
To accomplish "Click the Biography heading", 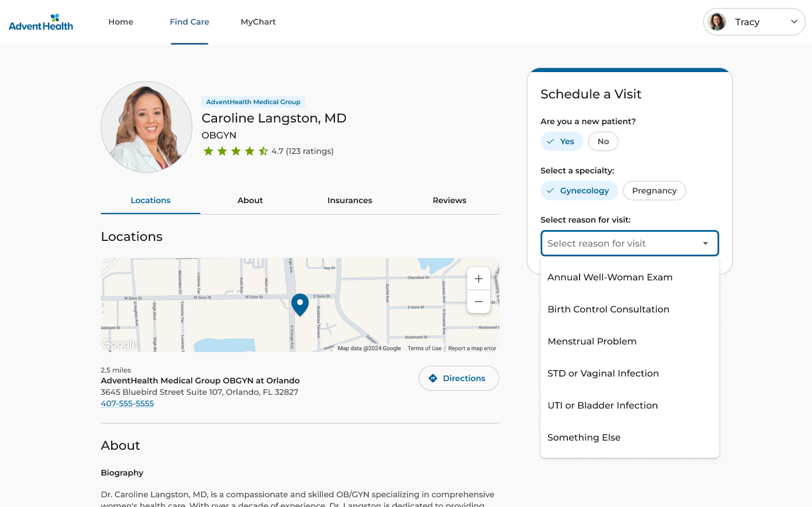I will click(x=122, y=473).
